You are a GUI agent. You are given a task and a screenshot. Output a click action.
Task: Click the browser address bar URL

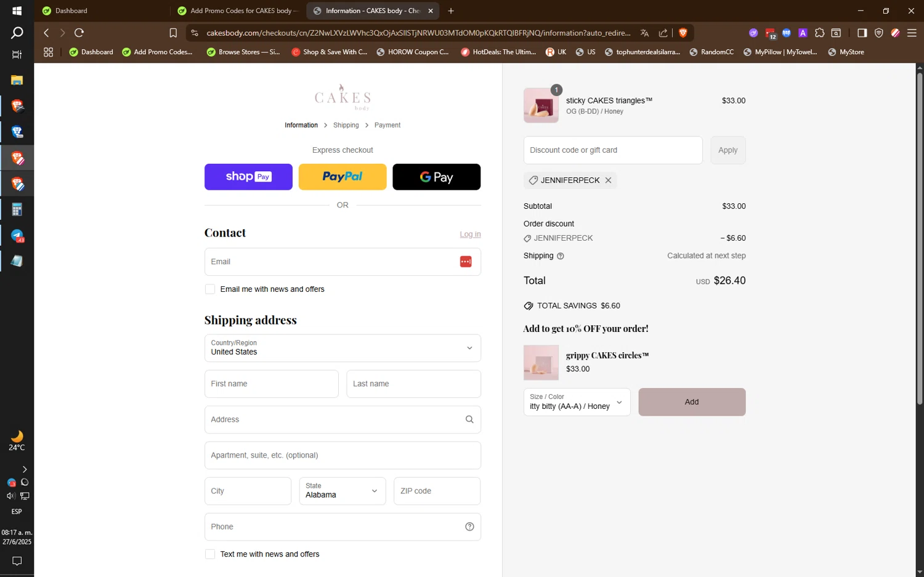418,33
